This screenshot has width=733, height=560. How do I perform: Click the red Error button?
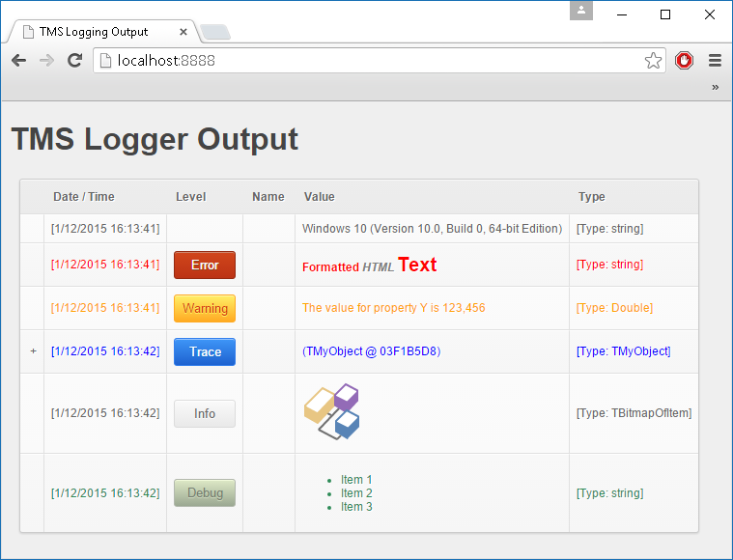pos(205,265)
